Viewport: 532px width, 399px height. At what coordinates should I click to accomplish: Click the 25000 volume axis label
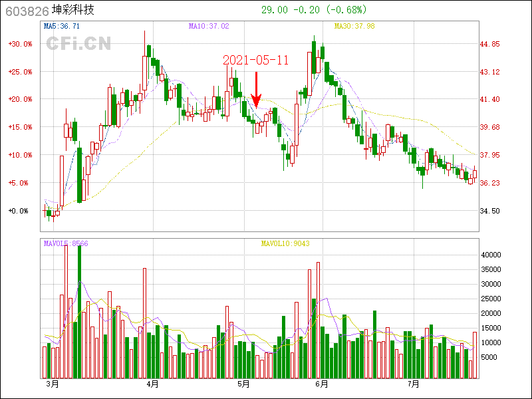click(491, 299)
